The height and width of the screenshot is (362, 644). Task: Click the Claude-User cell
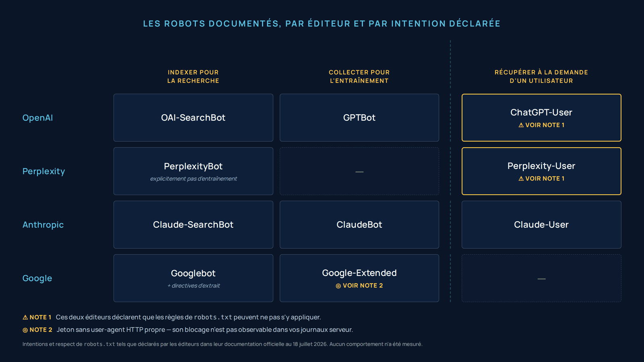click(x=541, y=224)
